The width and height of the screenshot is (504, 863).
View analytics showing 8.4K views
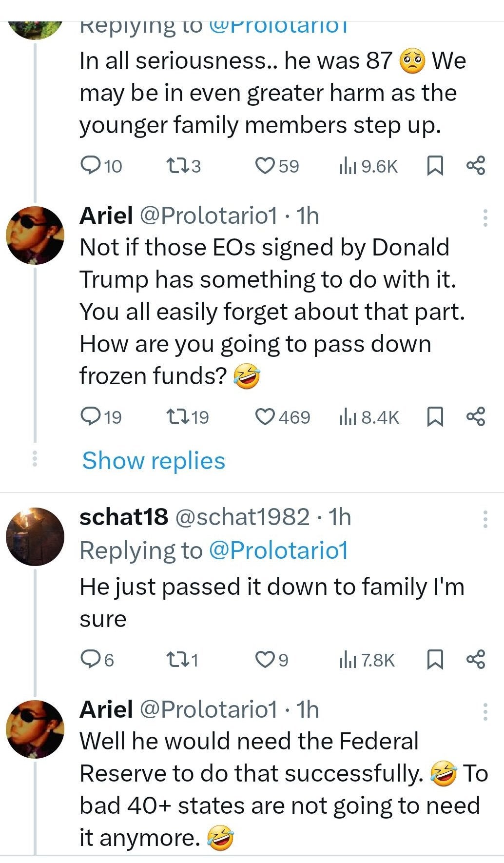coord(369,417)
